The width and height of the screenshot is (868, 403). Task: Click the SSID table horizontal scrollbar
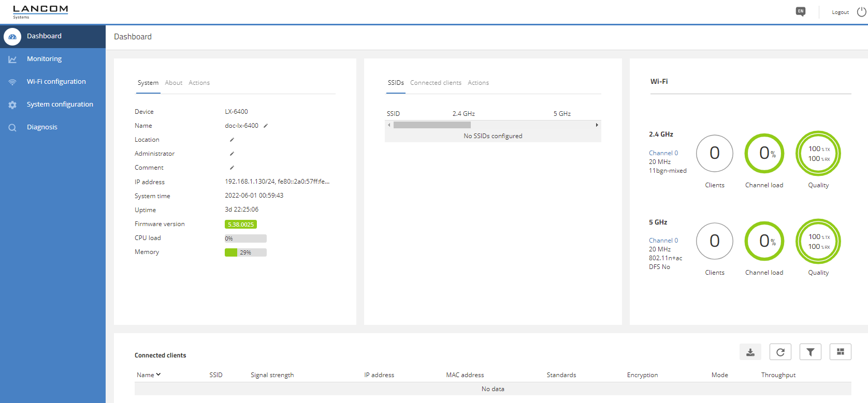432,125
